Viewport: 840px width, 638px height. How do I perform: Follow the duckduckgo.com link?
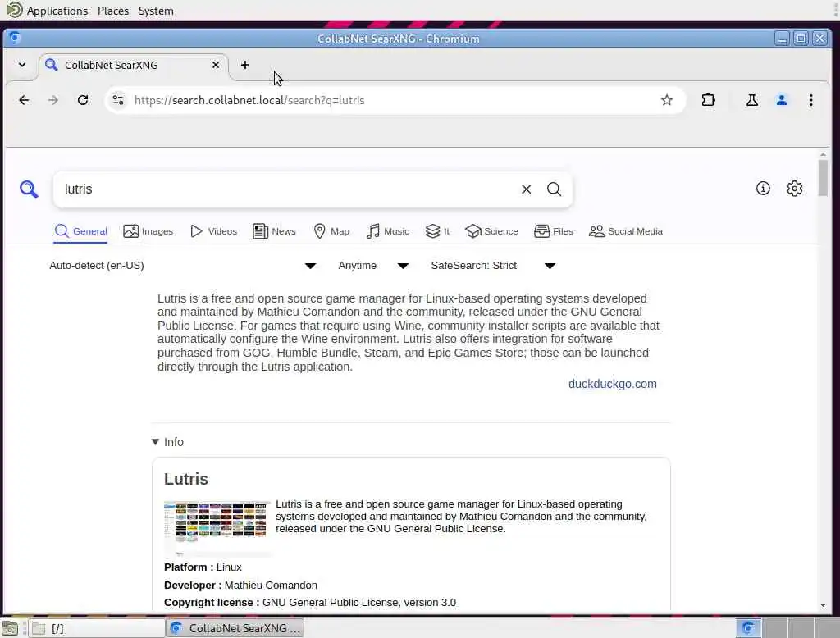[x=612, y=384]
